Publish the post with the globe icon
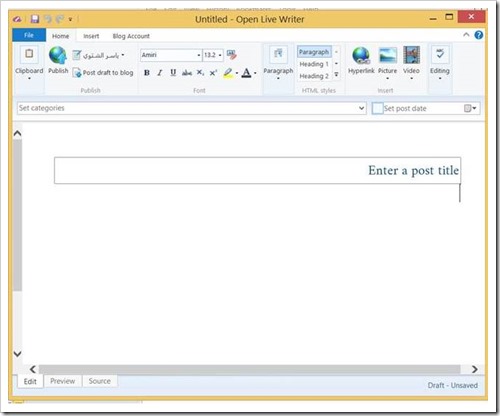The height and width of the screenshot is (416, 500). (58, 60)
